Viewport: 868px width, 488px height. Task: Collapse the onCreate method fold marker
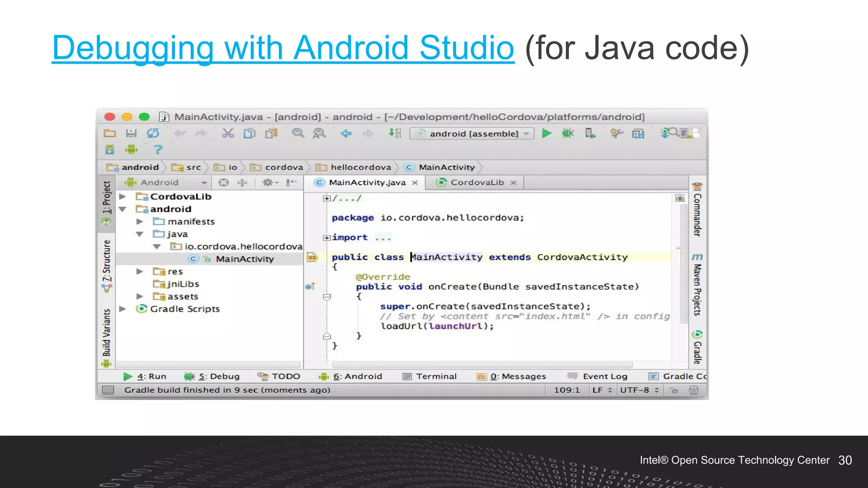pos(327,297)
